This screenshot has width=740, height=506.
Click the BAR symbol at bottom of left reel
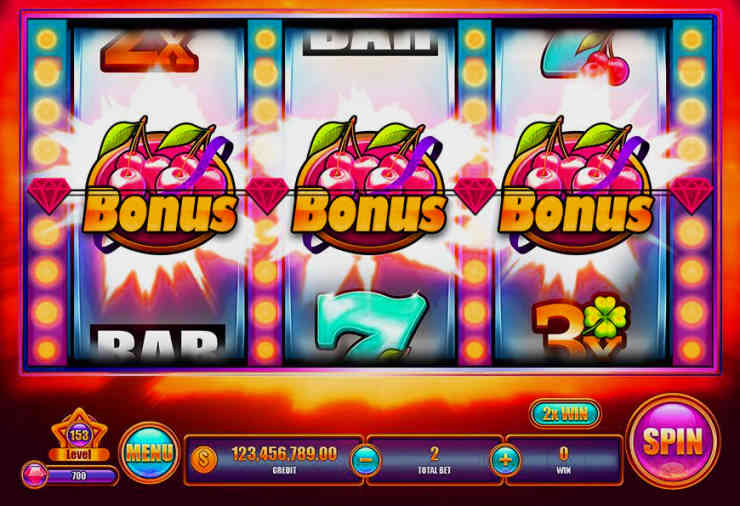pyautogui.click(x=158, y=341)
